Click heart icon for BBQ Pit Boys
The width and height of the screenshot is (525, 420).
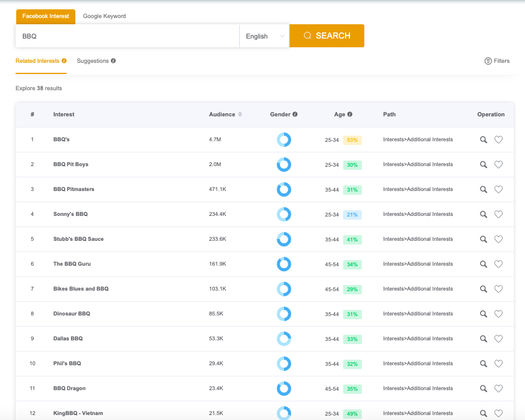pyautogui.click(x=499, y=164)
